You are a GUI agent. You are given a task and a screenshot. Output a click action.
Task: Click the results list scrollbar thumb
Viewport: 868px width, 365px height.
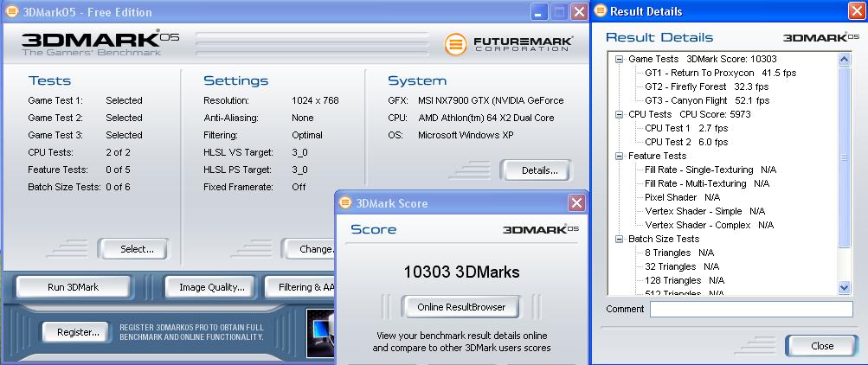pos(844,157)
